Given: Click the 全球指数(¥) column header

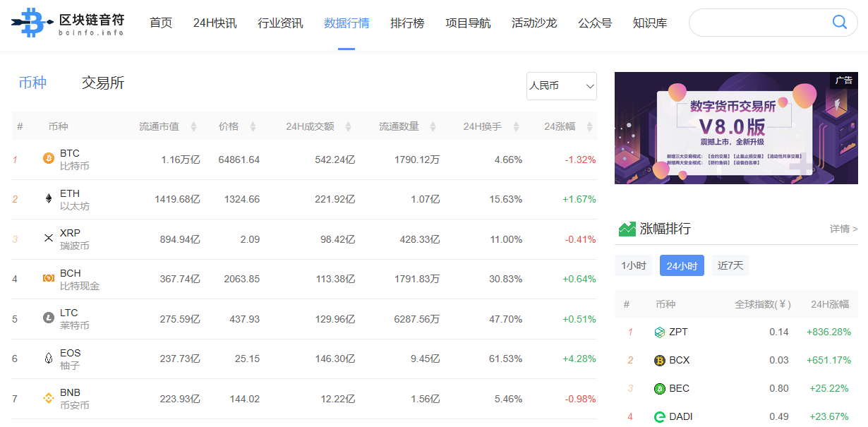Looking at the screenshot, I should click(x=763, y=304).
